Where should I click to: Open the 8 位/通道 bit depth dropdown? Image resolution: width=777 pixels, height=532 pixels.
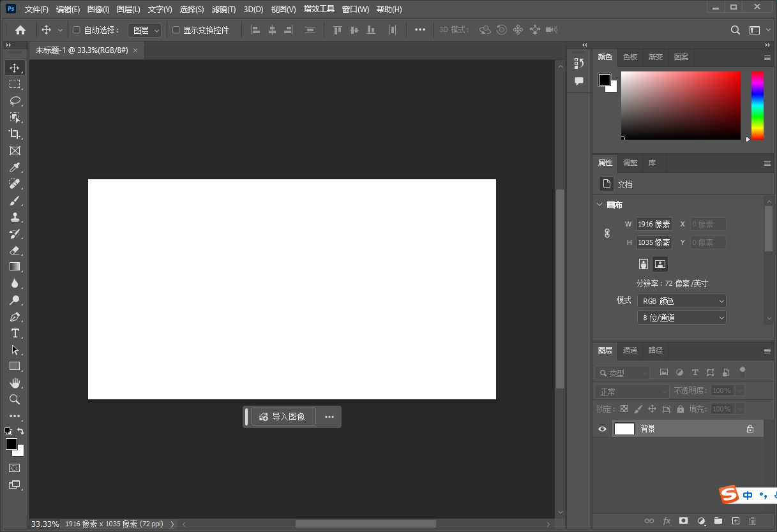pyautogui.click(x=681, y=317)
